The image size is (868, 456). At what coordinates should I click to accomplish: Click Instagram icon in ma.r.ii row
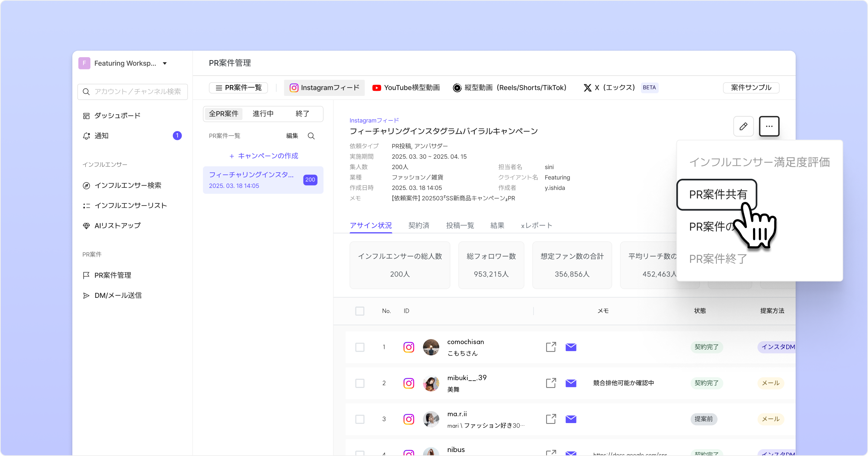409,419
